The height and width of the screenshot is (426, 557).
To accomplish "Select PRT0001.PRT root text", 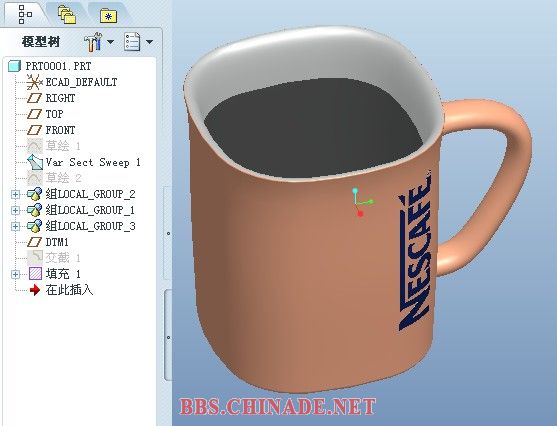I will 58,66.
